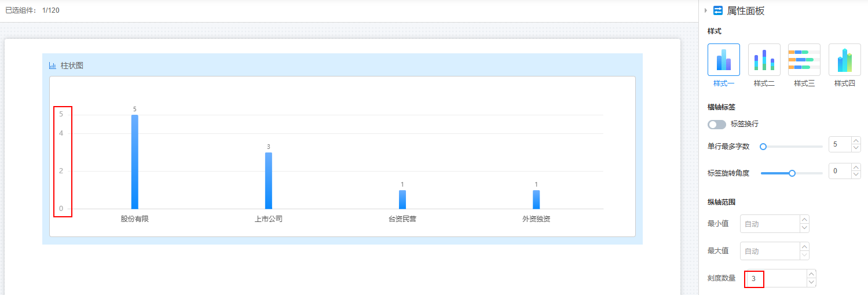Click the 刻度数量 input field
Viewport: 868px width, 295px height.
click(x=775, y=278)
